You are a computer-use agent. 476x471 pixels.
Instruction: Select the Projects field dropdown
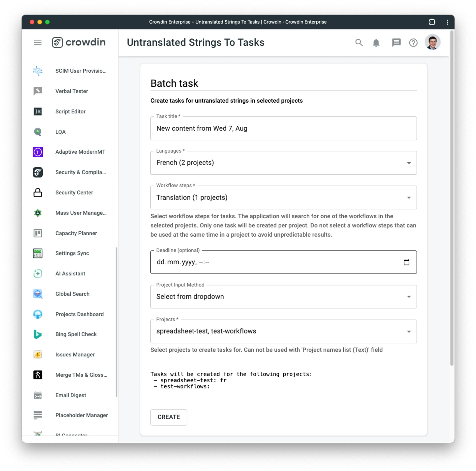point(284,331)
